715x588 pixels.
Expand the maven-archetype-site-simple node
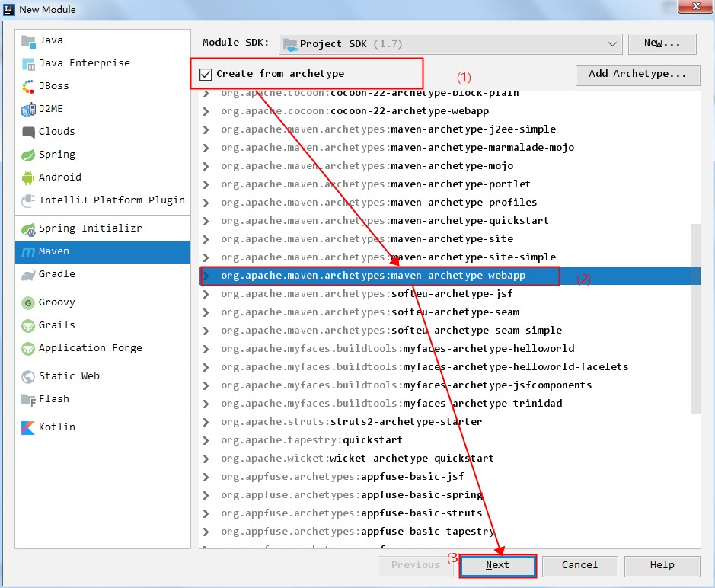tap(206, 257)
